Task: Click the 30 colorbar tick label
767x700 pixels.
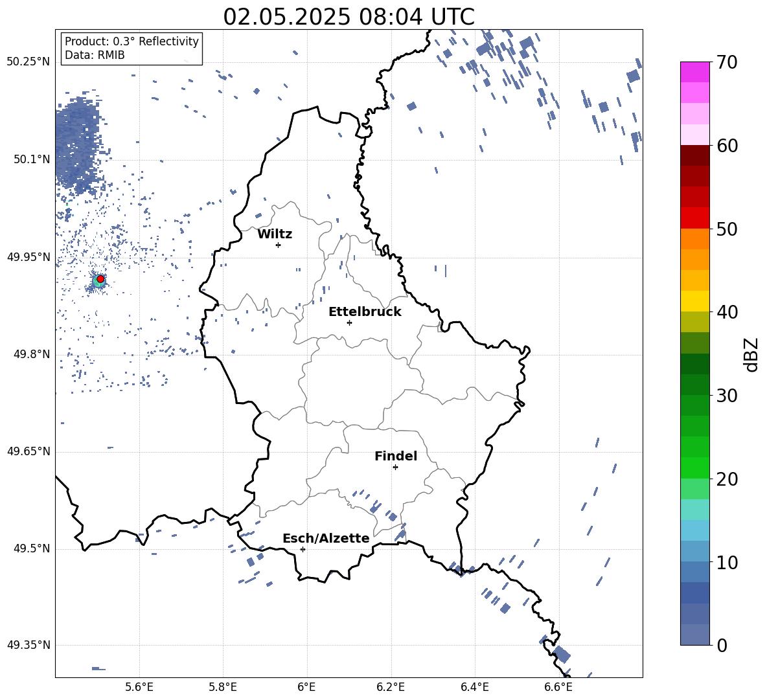Action: [727, 396]
